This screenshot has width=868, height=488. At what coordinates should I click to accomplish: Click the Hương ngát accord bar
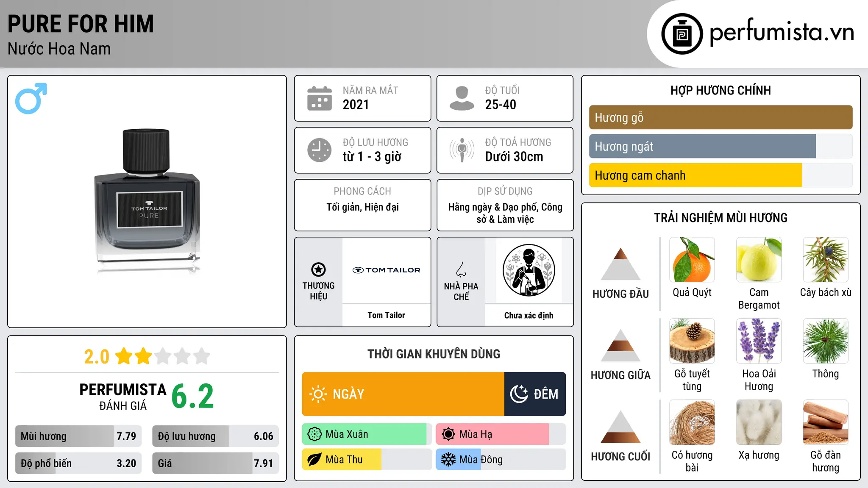[721, 146]
